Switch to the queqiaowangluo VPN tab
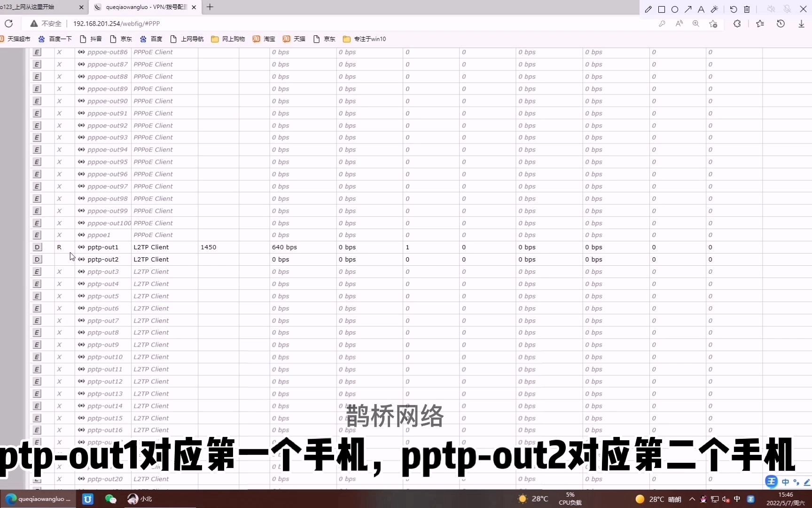This screenshot has height=508, width=812. pyautogui.click(x=141, y=7)
